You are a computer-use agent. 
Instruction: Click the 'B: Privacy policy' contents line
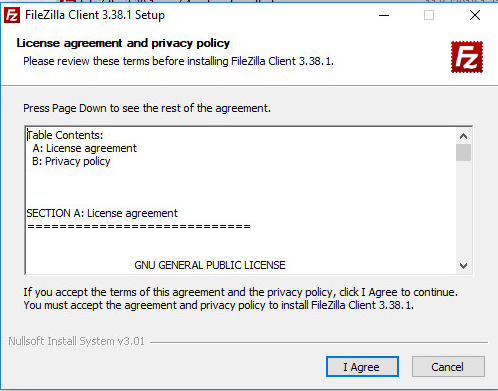point(71,161)
